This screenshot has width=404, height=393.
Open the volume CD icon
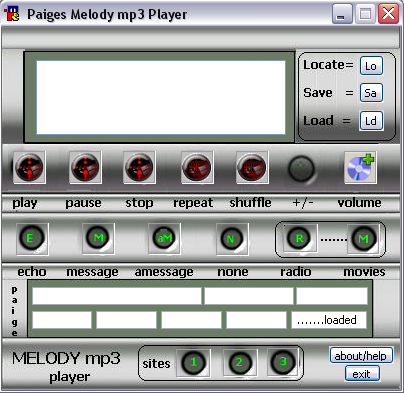click(360, 168)
